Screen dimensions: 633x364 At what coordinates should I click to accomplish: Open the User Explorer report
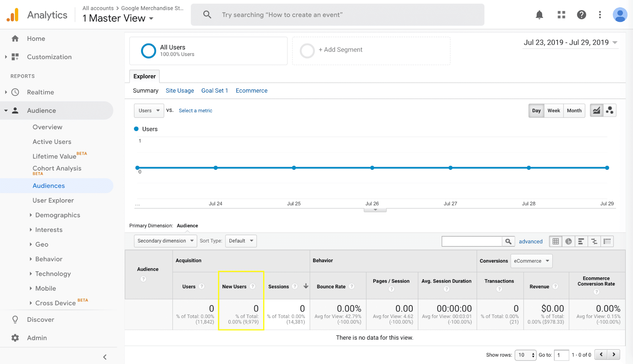53,200
